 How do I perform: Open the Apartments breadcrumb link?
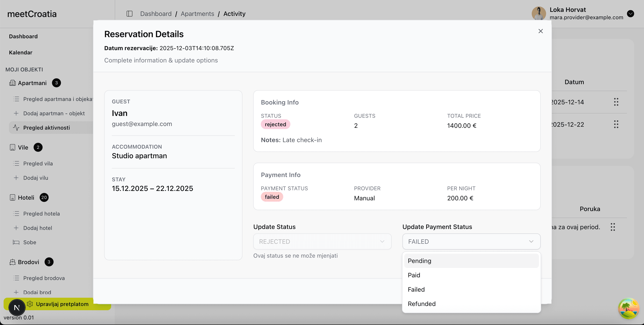tap(197, 14)
